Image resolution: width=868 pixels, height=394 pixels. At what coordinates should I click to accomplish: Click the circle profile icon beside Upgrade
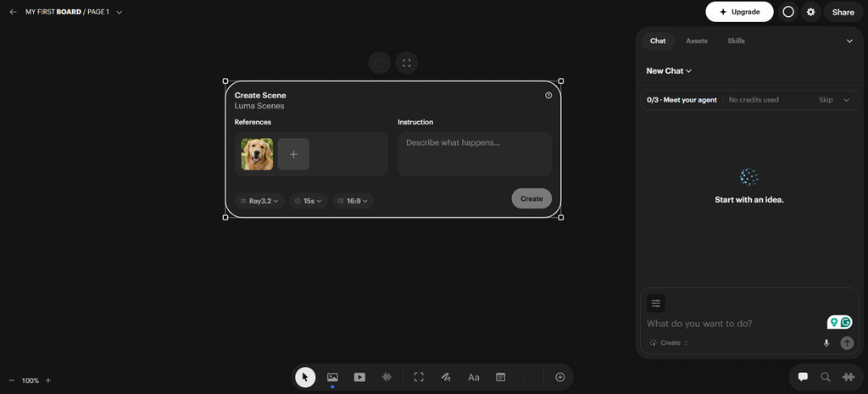[788, 12]
